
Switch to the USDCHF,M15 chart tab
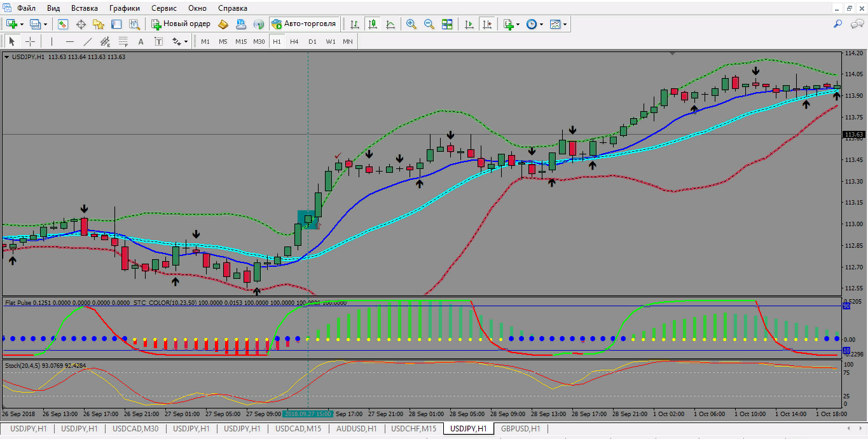[x=414, y=429]
